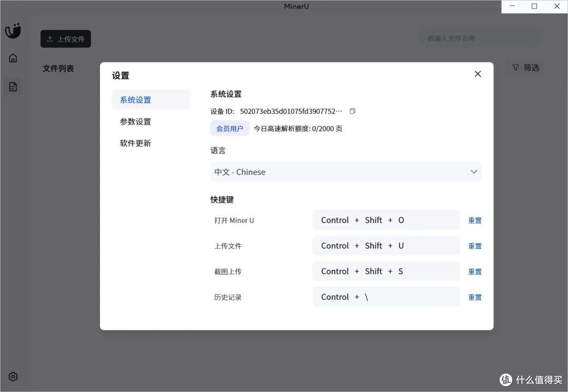Click the 历史记录 shortcut label
Screen dimensions: 568x392
click(228, 297)
